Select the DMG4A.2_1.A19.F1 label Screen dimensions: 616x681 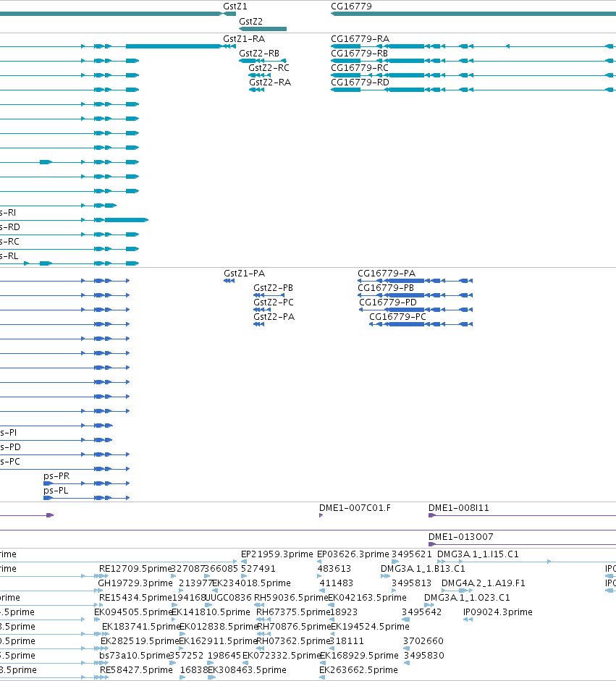[484, 583]
